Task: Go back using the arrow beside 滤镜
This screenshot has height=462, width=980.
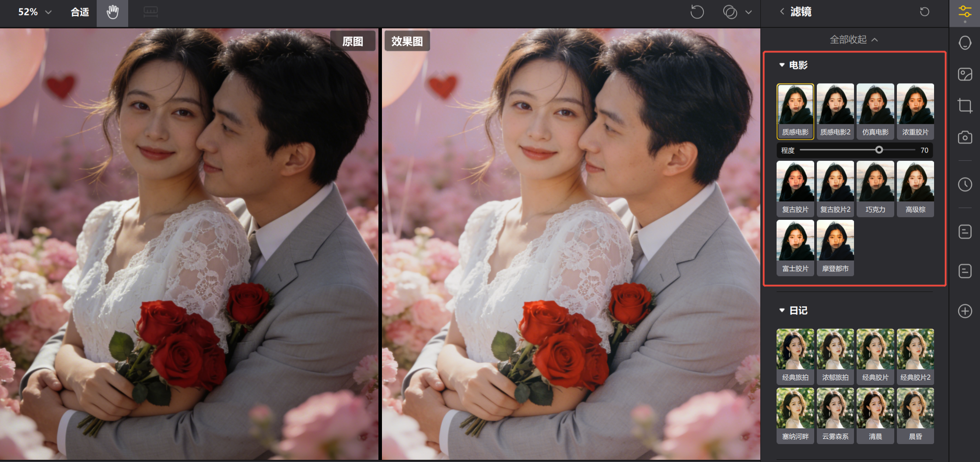Action: tap(782, 12)
